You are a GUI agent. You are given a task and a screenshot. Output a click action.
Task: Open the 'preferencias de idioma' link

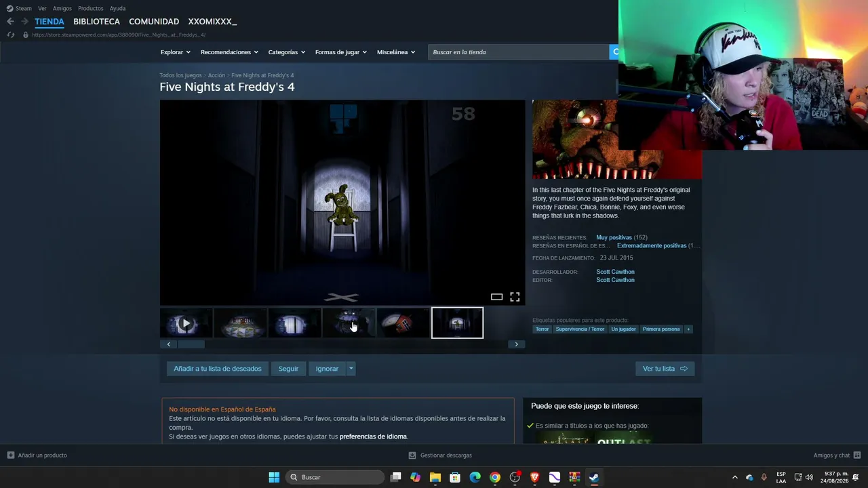(373, 436)
